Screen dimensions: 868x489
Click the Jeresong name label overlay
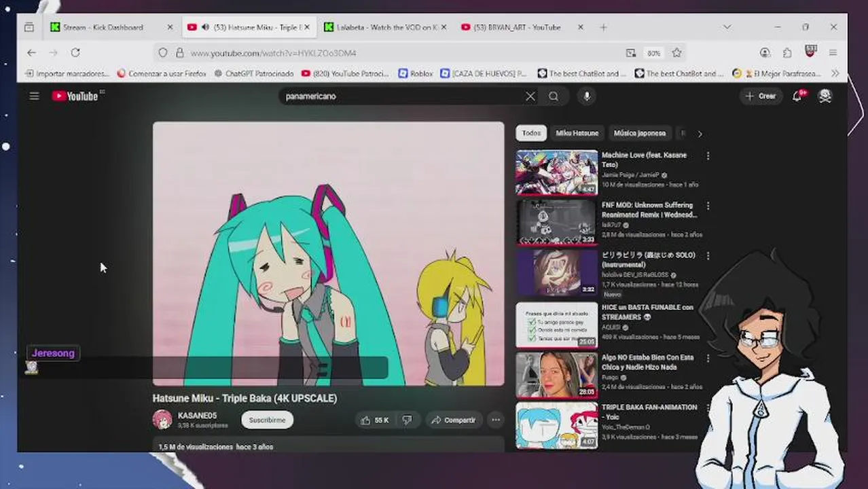point(53,353)
